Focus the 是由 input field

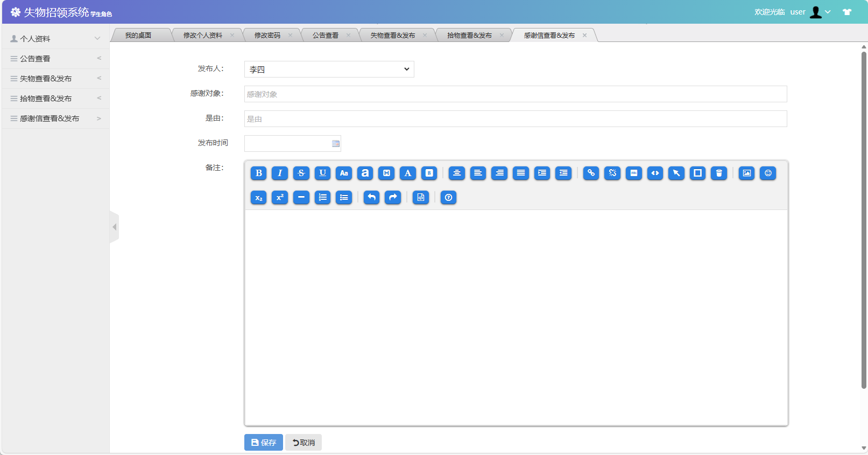[516, 119]
